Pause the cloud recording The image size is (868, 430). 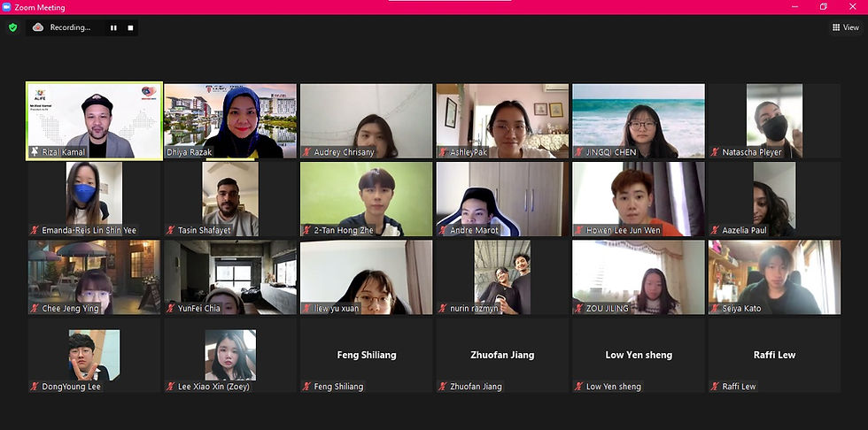[x=113, y=27]
